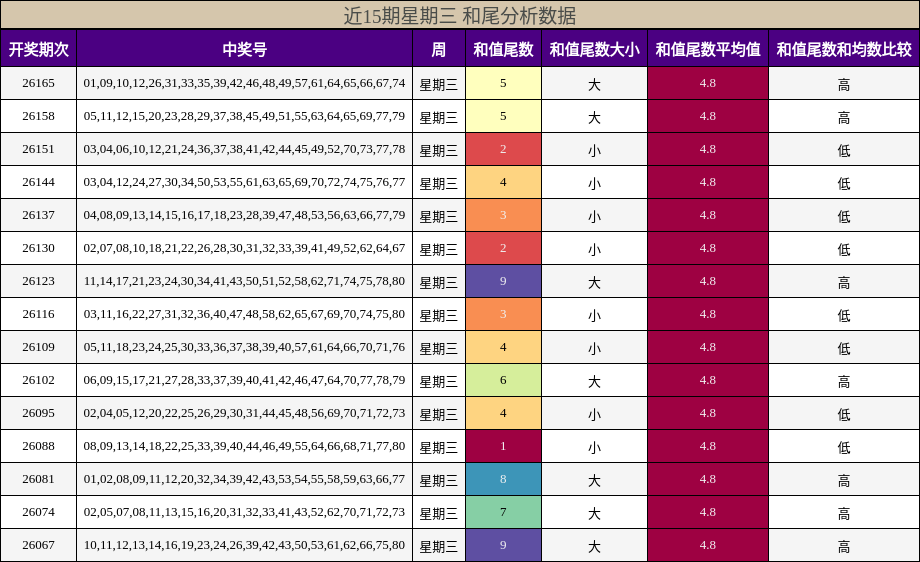The image size is (920, 562).
Task: Click 高 comparison cell in row 26081
Action: click(844, 480)
